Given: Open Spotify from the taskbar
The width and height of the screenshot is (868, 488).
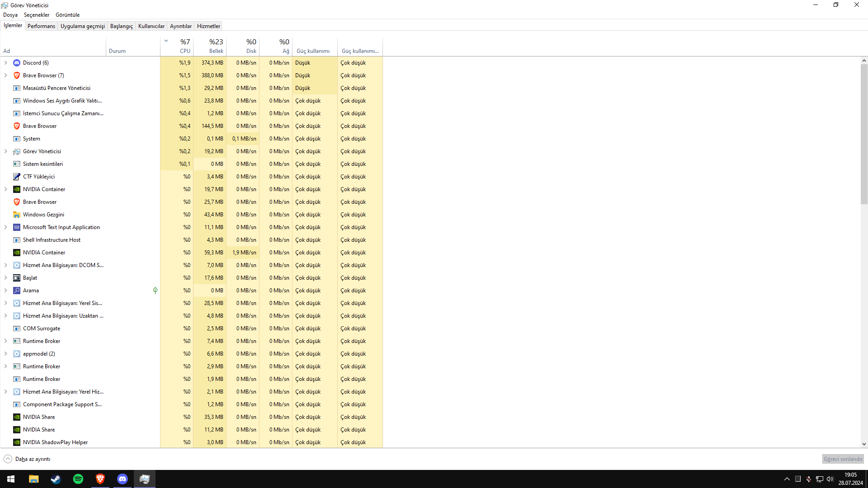Looking at the screenshot, I should tap(78, 479).
